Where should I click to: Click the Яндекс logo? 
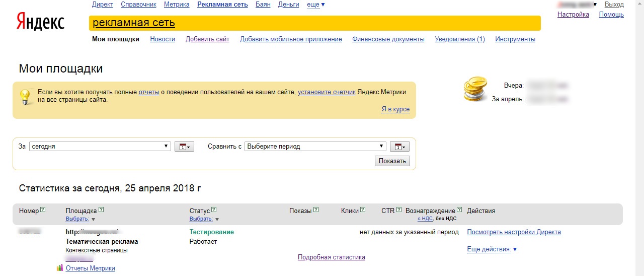pos(40,22)
